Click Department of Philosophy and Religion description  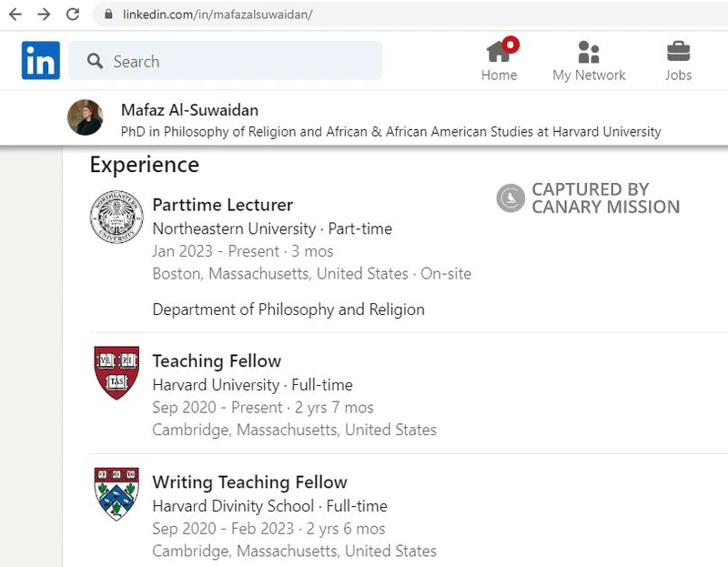(288, 309)
